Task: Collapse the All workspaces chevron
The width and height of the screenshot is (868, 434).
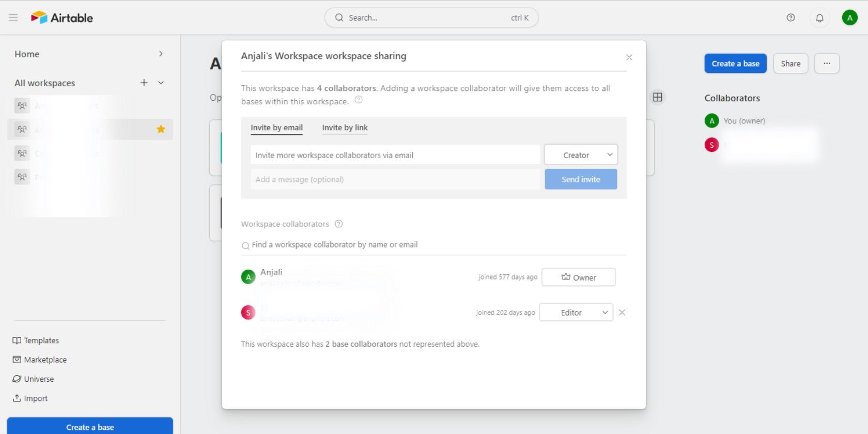Action: (x=161, y=83)
